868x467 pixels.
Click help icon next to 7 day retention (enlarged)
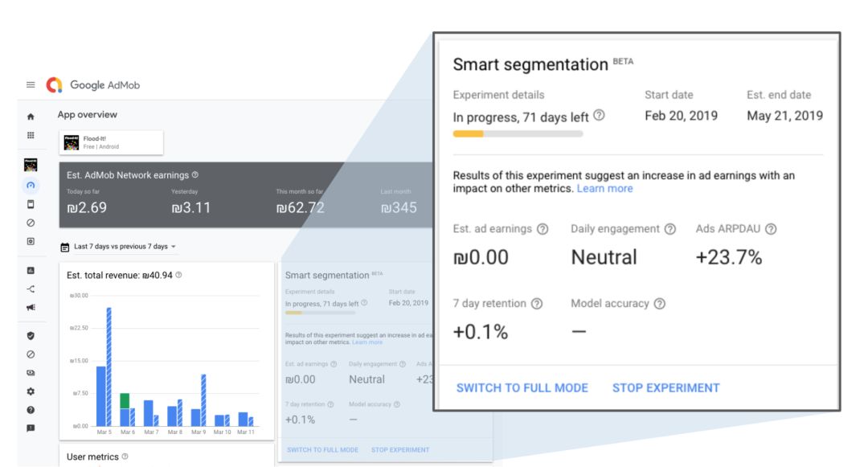(537, 304)
